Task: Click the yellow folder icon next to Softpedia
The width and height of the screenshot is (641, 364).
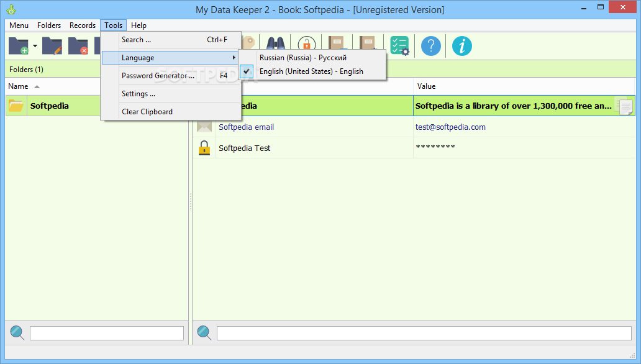Action: pos(16,106)
